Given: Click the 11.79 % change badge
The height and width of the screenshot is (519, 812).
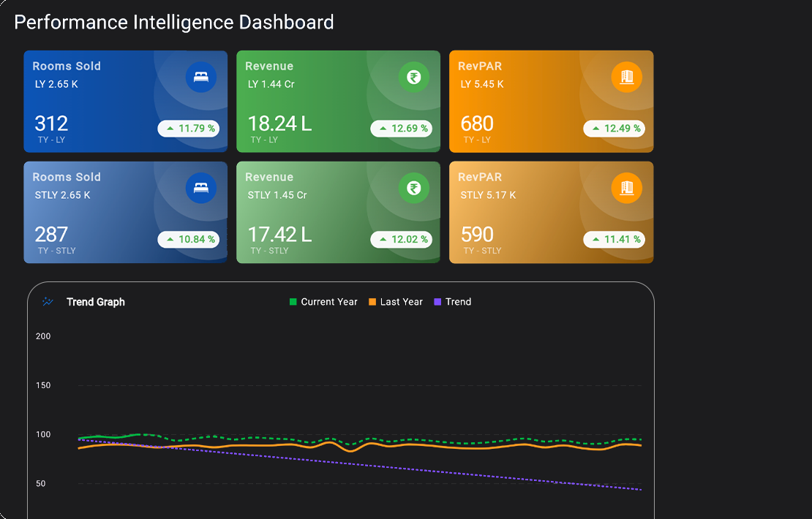Looking at the screenshot, I should click(x=189, y=129).
